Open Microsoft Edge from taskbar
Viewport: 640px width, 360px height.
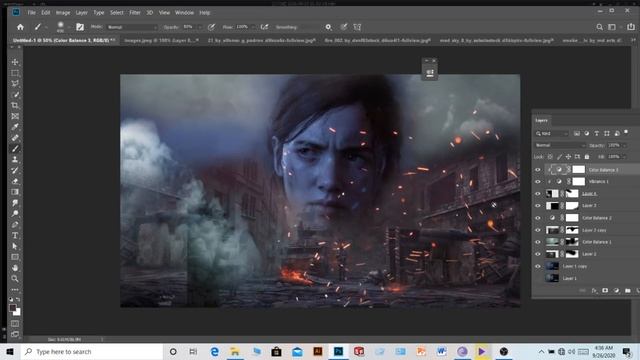214,351
